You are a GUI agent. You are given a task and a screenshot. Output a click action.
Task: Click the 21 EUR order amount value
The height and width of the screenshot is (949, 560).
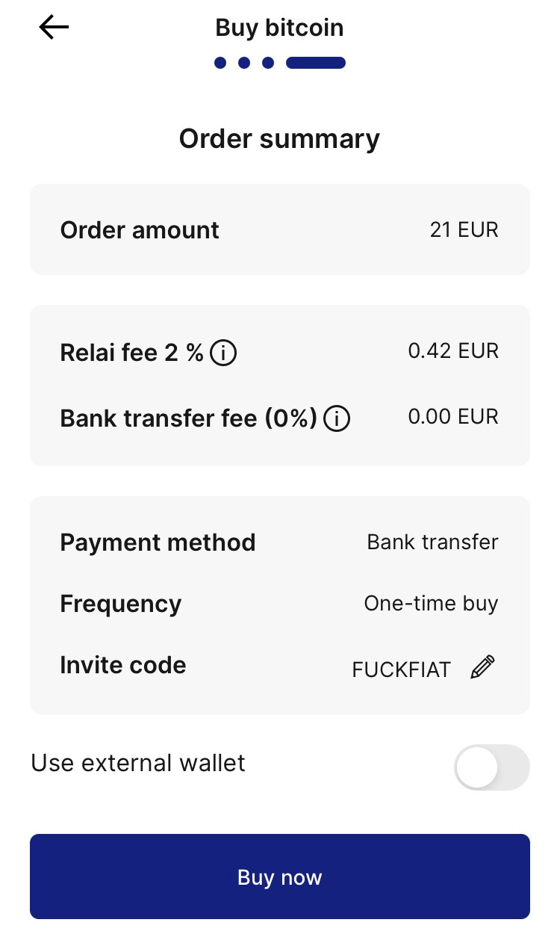[x=464, y=229]
